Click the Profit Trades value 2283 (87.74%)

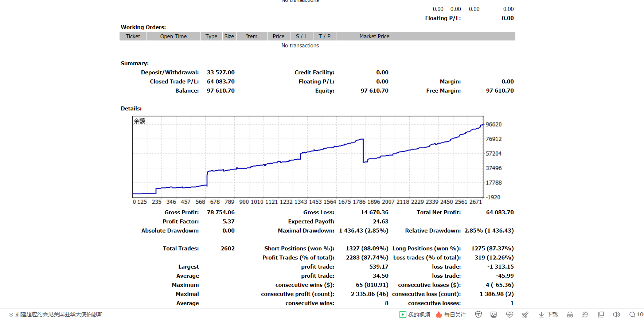367,258
